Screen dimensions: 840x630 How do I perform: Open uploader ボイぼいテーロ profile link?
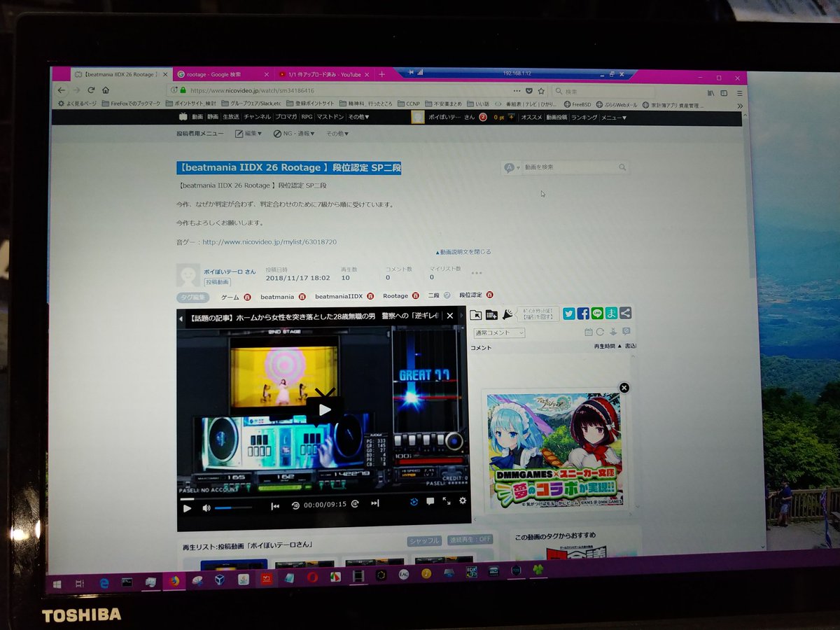229,271
